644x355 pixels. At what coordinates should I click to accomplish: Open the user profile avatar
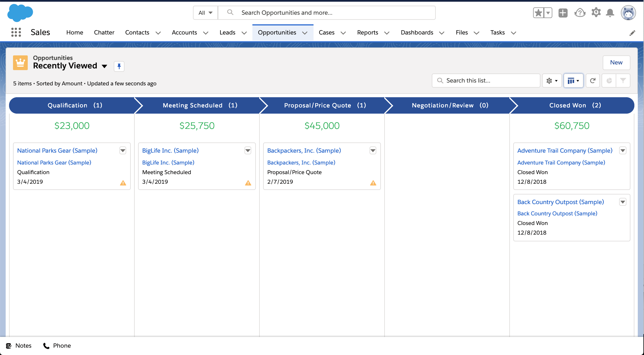pos(628,13)
